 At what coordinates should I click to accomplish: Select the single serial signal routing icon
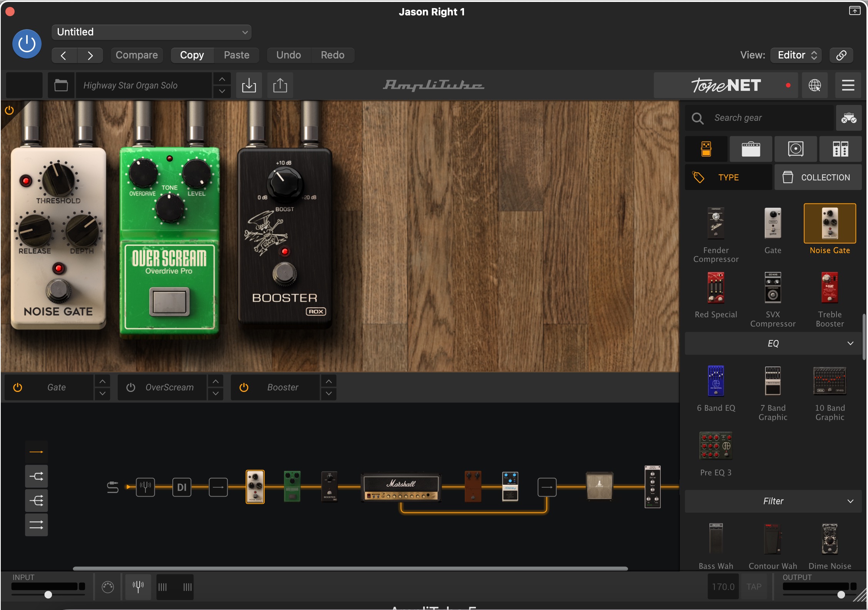37,452
